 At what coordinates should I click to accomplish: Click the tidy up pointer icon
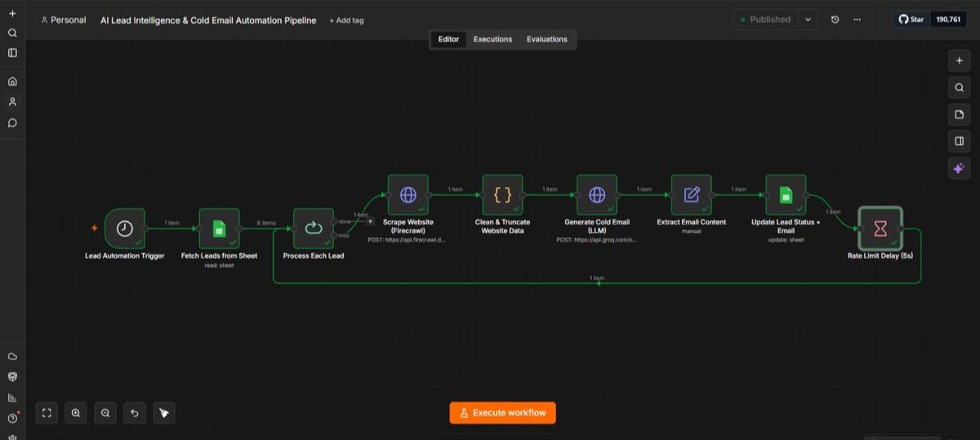(164, 413)
